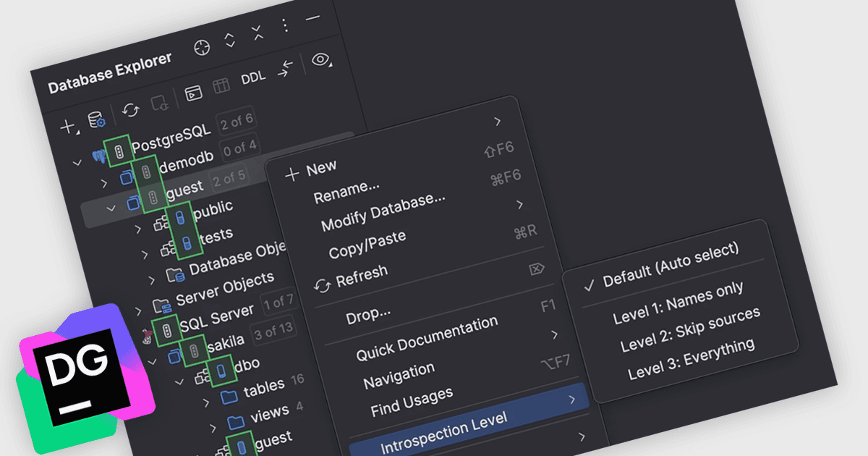
Task: Collapse the sakila database node
Action: pyautogui.click(x=153, y=361)
